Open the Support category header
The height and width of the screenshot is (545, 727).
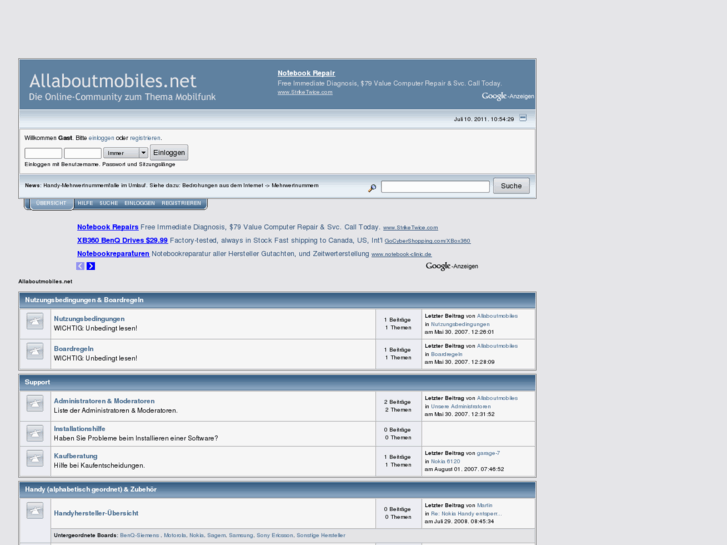tap(37, 382)
